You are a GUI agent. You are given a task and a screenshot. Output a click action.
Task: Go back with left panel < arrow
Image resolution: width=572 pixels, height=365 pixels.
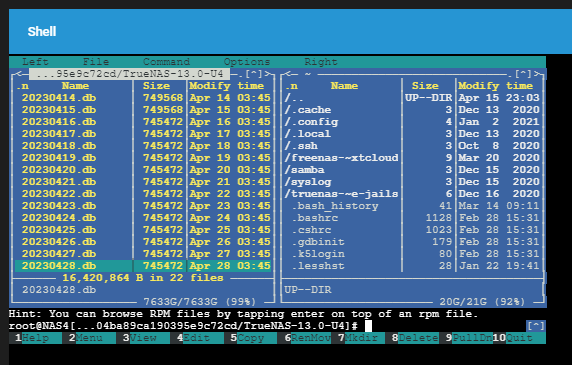pyautogui.click(x=19, y=74)
